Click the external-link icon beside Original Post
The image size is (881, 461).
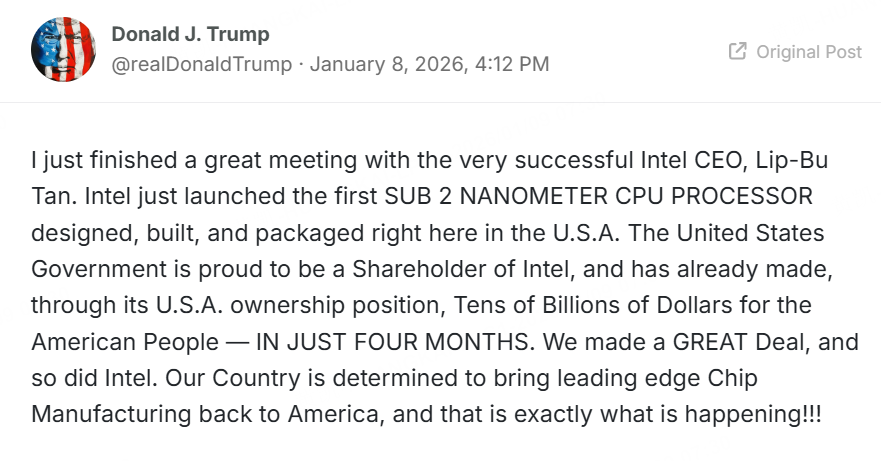pyautogui.click(x=738, y=51)
